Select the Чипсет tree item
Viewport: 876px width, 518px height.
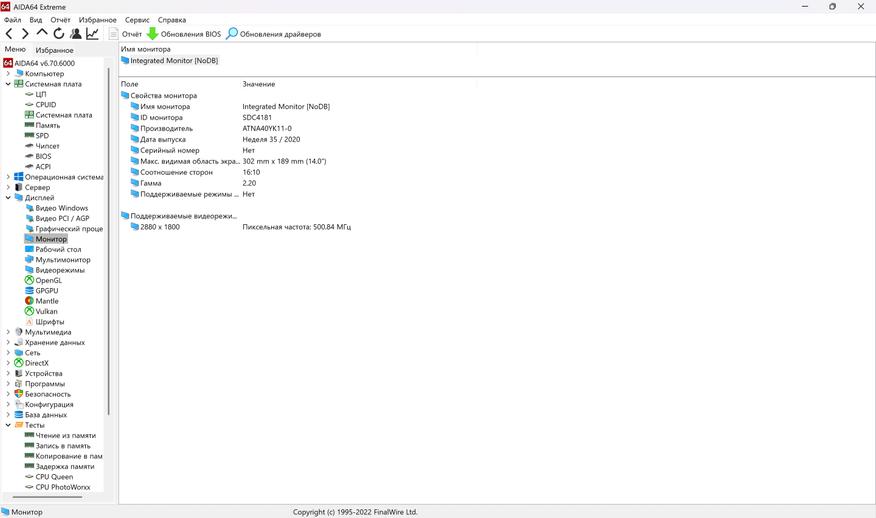pyautogui.click(x=42, y=146)
